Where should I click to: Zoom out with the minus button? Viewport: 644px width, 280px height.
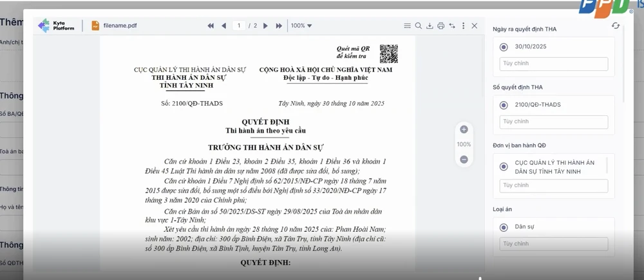pyautogui.click(x=464, y=159)
